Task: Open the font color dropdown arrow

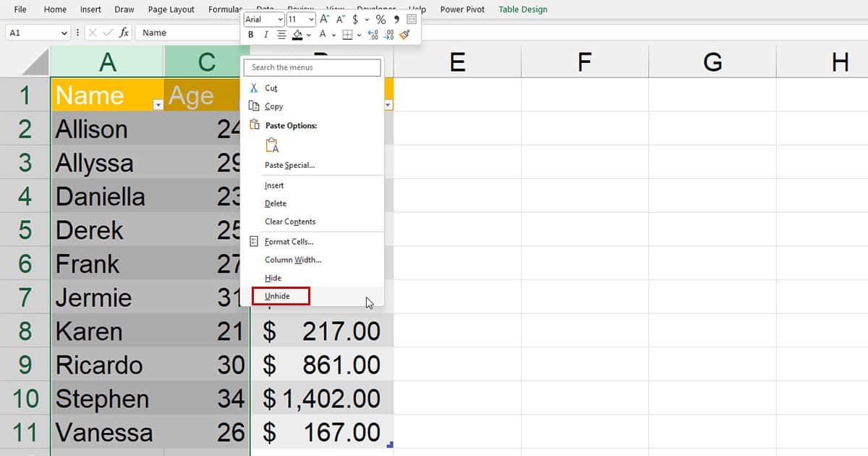Action: (x=333, y=35)
